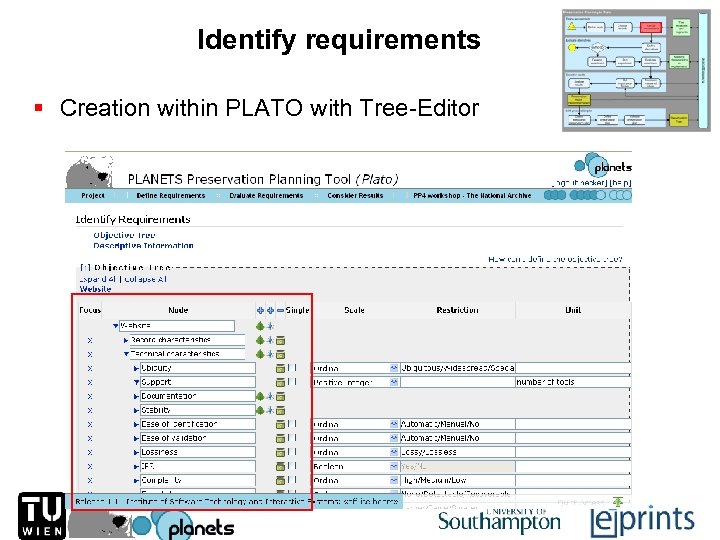Click PP4 workshop - The National Archive item
Screen dimensions: 720x540
(x=472, y=196)
